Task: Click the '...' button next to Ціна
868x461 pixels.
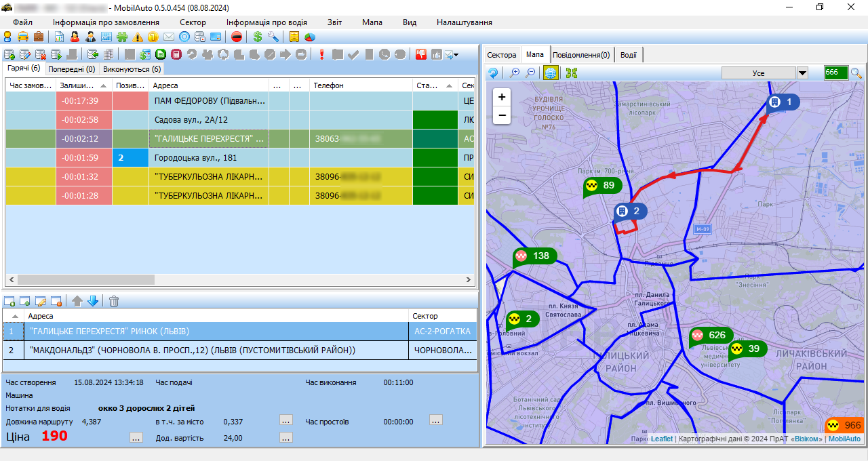Action: click(136, 438)
